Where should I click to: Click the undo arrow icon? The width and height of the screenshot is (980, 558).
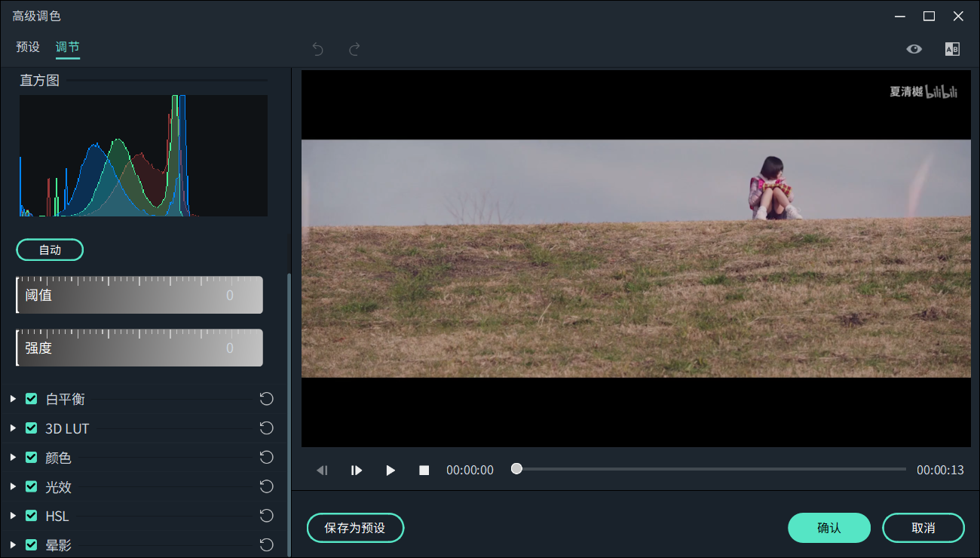[x=317, y=49]
